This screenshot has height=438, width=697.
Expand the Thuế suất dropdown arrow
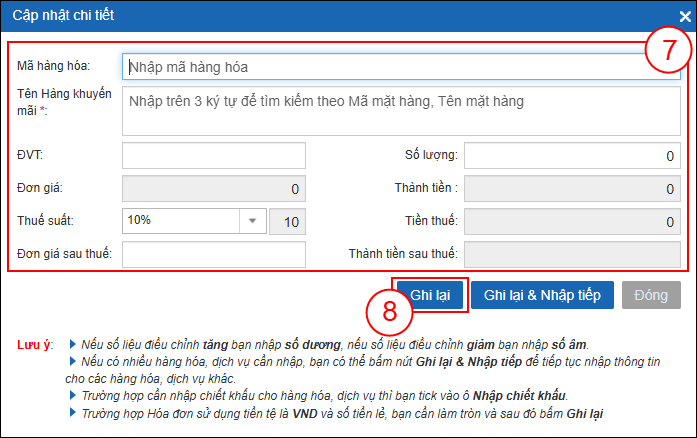(252, 221)
